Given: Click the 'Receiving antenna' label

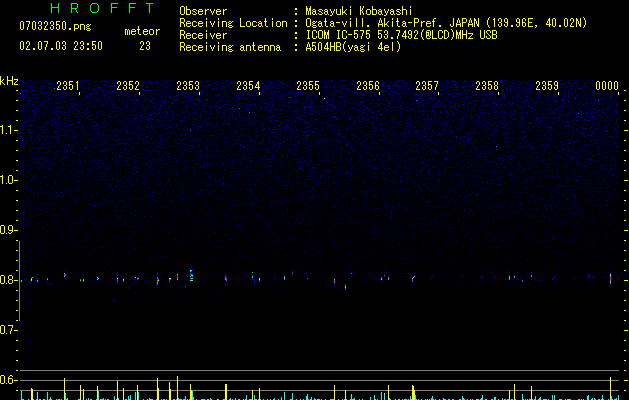Looking at the screenshot, I should point(230,47).
